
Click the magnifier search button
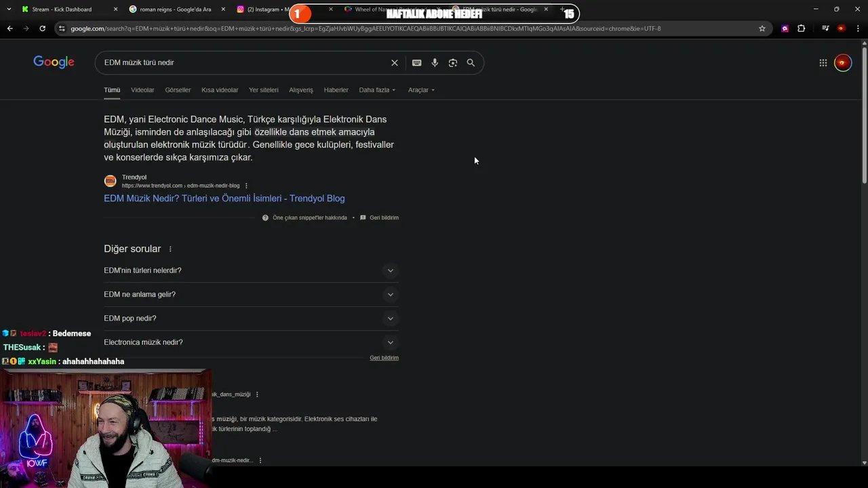[471, 62]
